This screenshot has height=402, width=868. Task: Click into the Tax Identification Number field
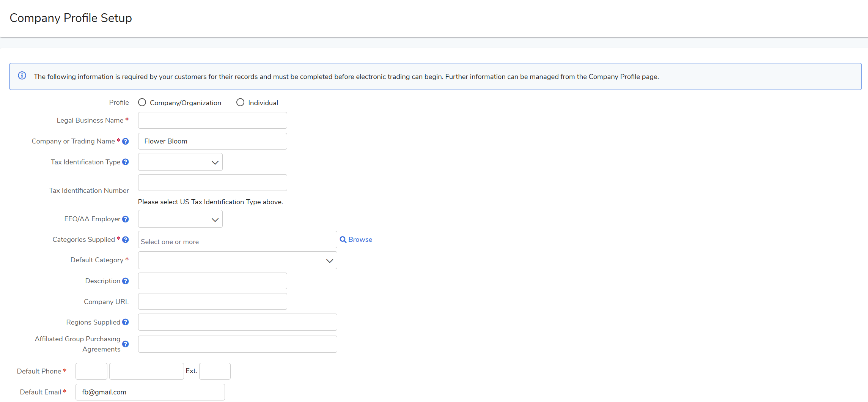[x=212, y=183]
